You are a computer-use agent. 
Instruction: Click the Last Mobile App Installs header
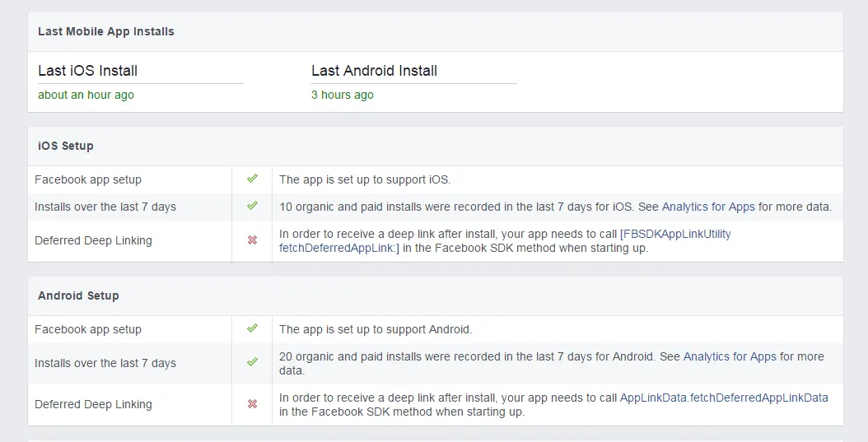click(106, 31)
